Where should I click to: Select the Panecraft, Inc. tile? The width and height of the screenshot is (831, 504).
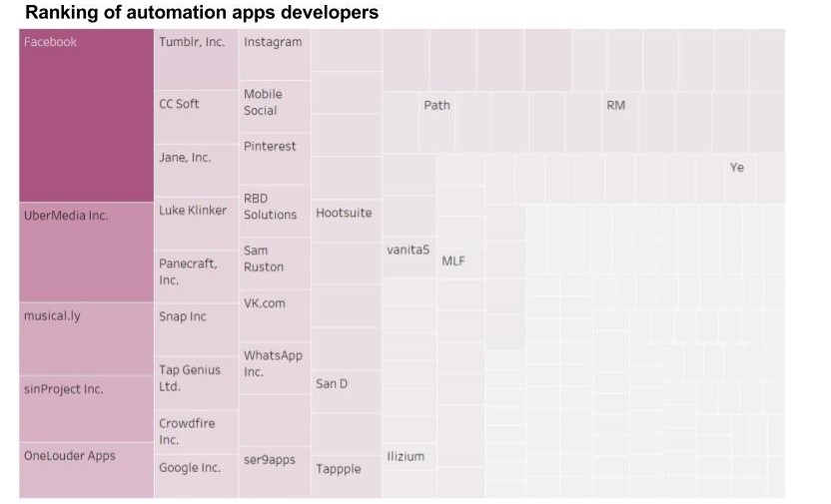196,275
